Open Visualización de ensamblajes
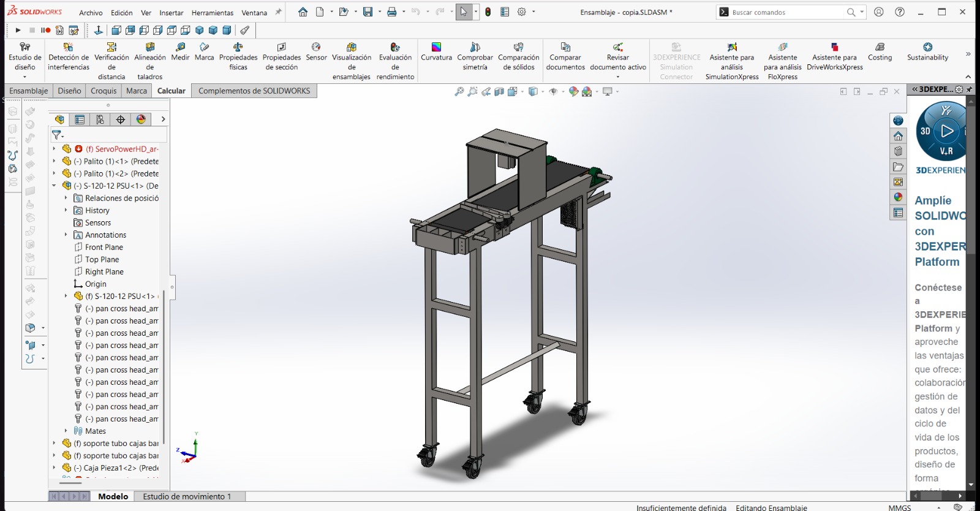980x511 pixels. coord(352,61)
